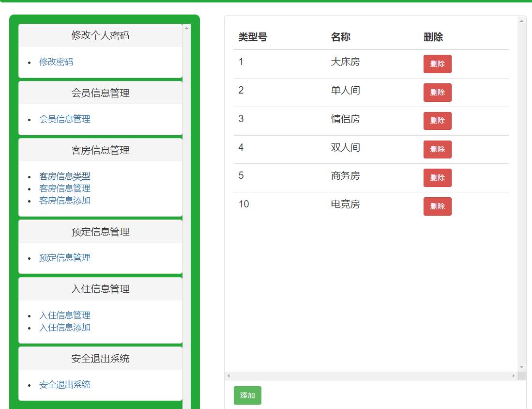532x409 pixels.
Task: Delete the 商务房 room type
Action: (x=437, y=178)
